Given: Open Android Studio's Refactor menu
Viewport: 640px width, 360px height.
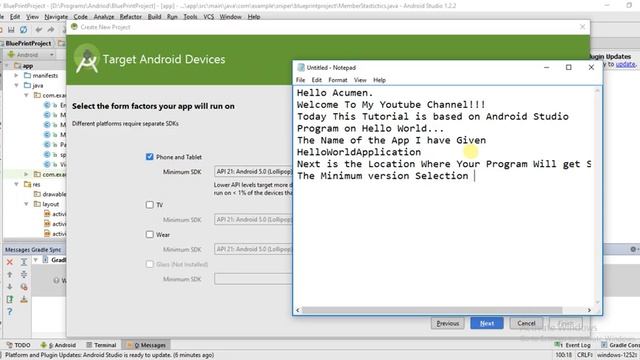Looking at the screenshot, I should point(131,17).
